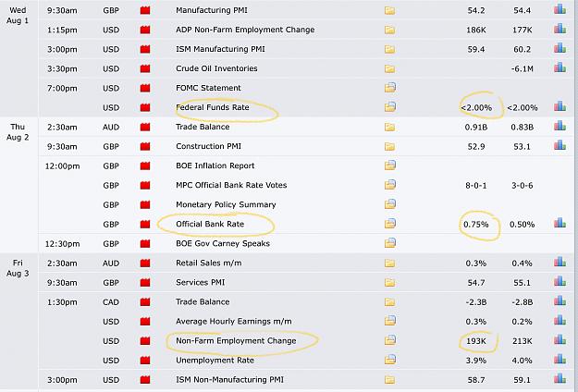Select the BOE Gov Carney Speaks event

tap(223, 243)
